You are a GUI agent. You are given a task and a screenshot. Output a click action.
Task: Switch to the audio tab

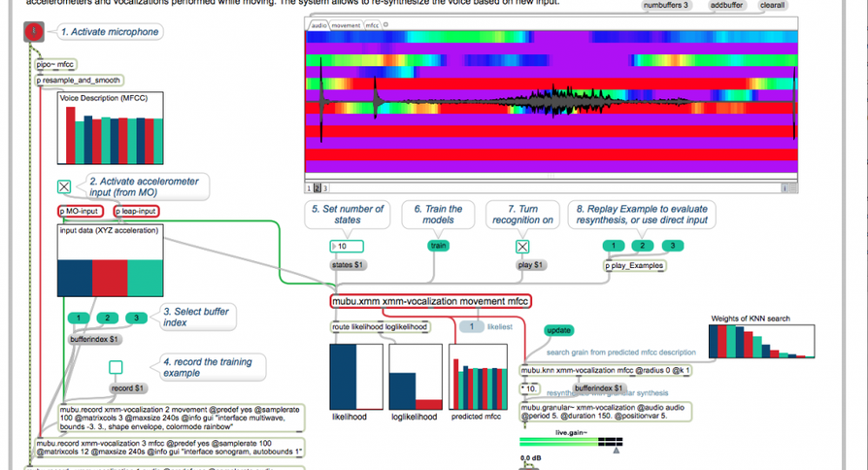click(x=318, y=25)
